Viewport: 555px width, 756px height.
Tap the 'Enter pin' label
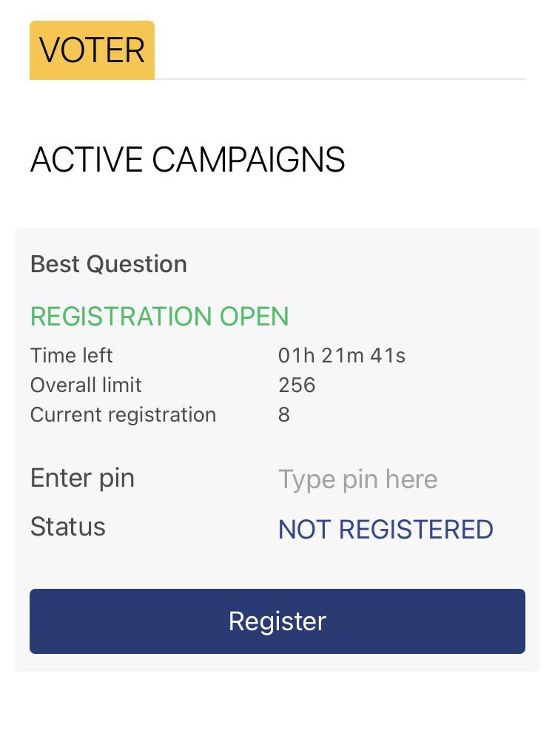pyautogui.click(x=82, y=478)
